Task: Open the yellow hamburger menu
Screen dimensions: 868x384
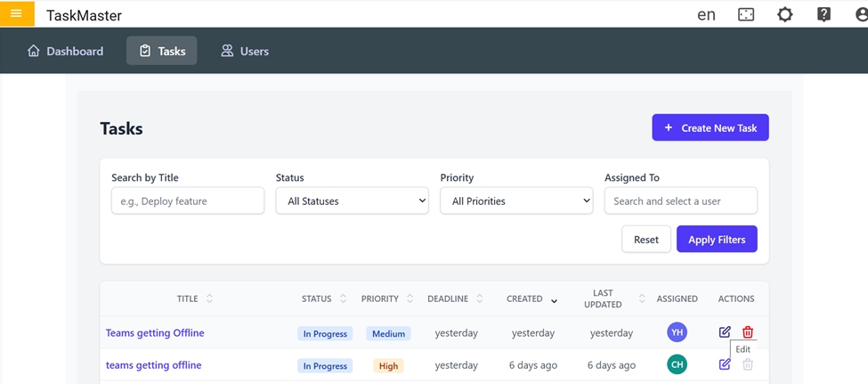Action: pos(16,13)
